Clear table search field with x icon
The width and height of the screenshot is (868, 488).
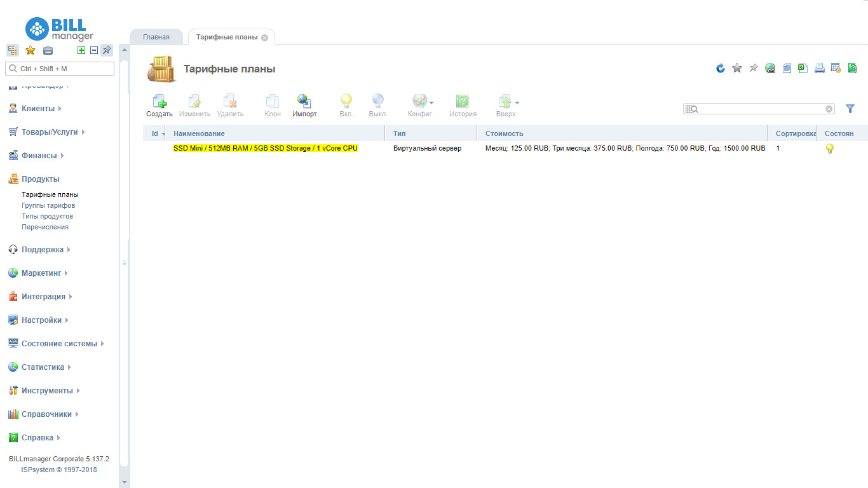point(829,109)
